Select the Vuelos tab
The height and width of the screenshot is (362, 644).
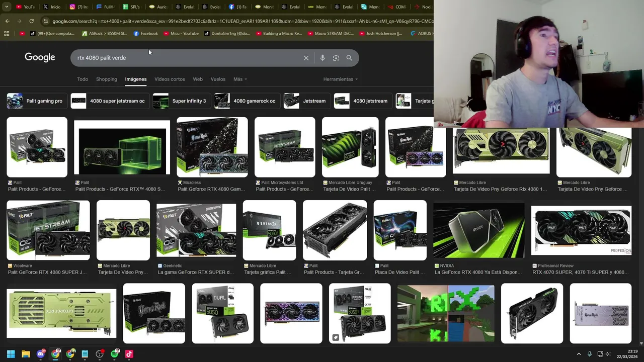point(218,79)
